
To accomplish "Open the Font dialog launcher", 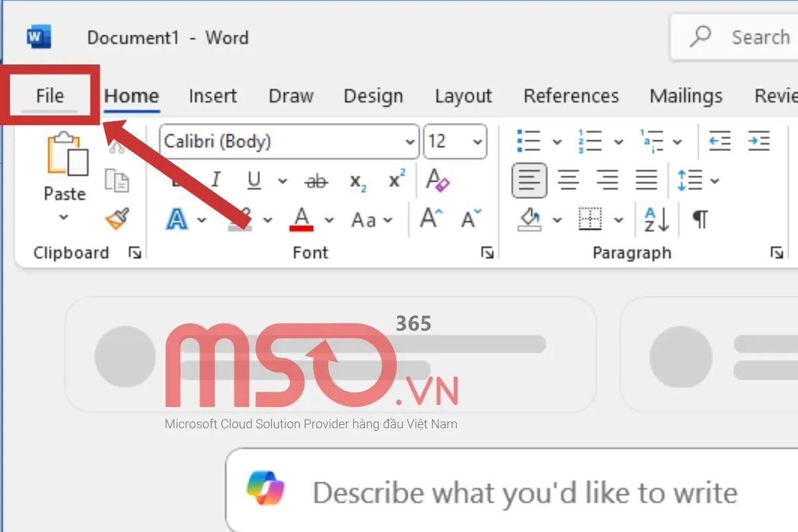I will [x=487, y=253].
